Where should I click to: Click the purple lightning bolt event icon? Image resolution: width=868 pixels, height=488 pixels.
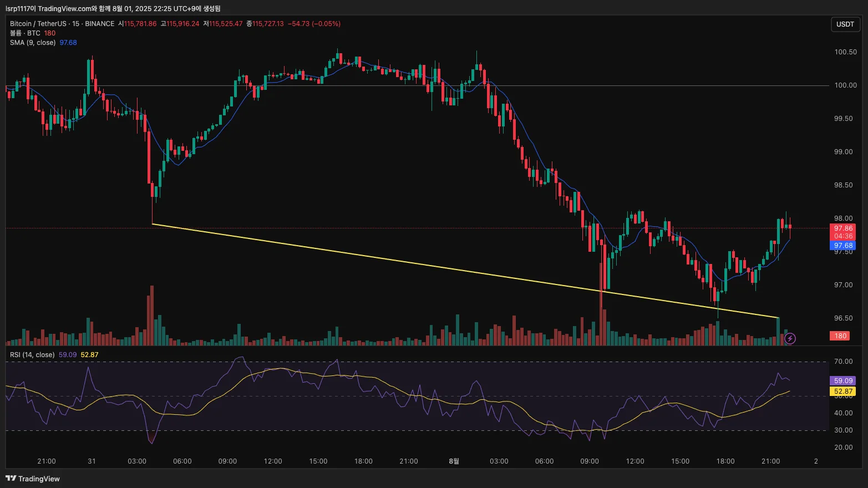coord(790,338)
